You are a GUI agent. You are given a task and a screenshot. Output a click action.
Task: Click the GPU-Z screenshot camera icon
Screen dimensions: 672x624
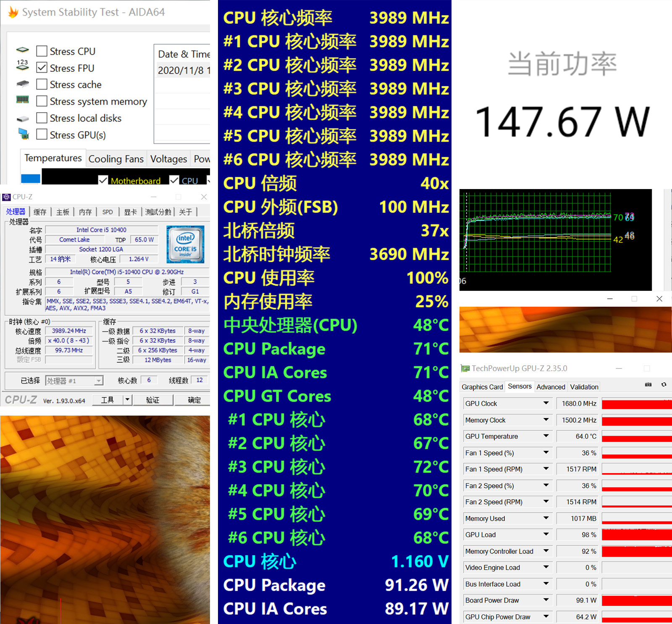(648, 384)
